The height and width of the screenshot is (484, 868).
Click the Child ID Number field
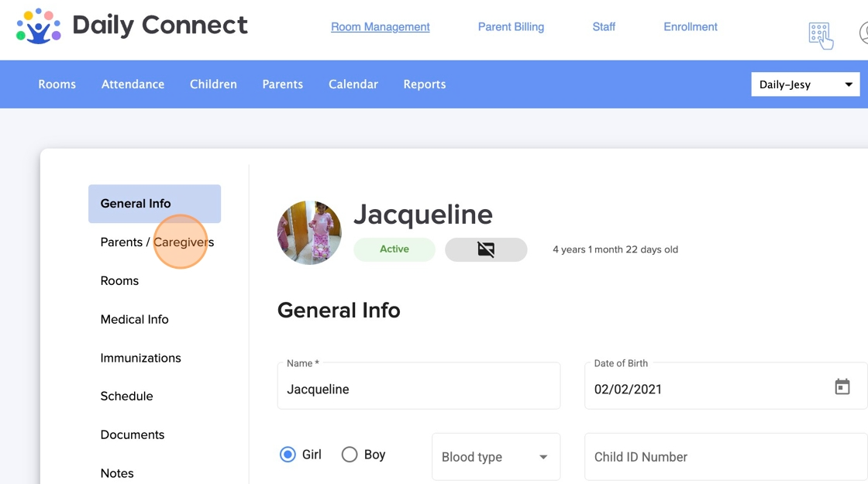point(725,457)
